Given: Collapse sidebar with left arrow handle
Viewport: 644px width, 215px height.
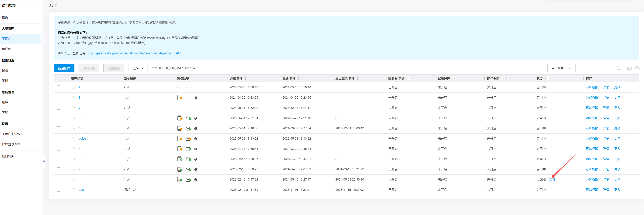Looking at the screenshot, I should 44,161.
